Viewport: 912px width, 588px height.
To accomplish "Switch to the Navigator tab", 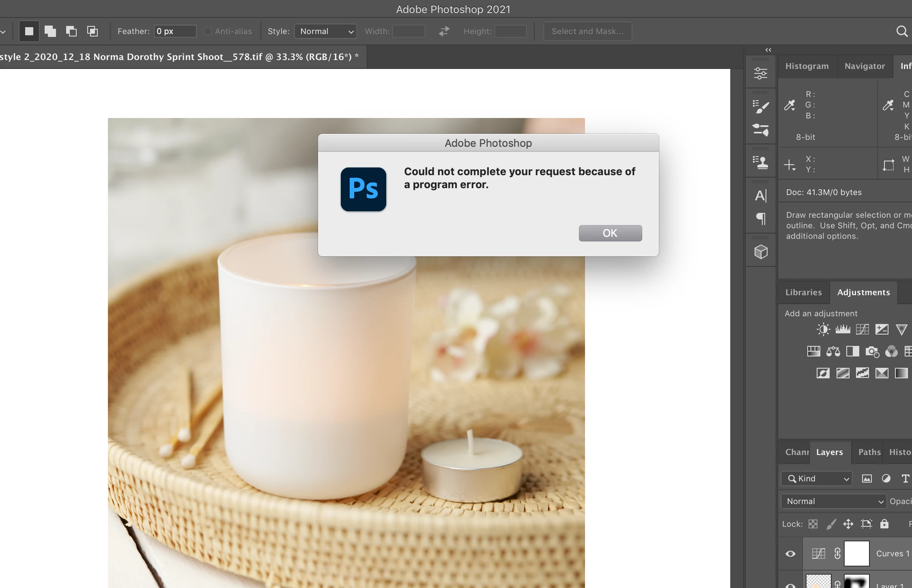I will pos(865,66).
